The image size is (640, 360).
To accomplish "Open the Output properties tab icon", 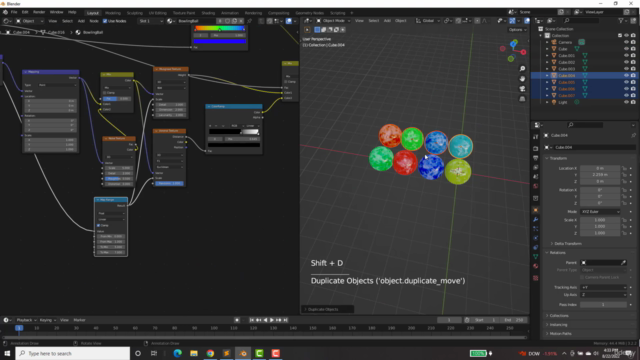I will tap(536, 158).
